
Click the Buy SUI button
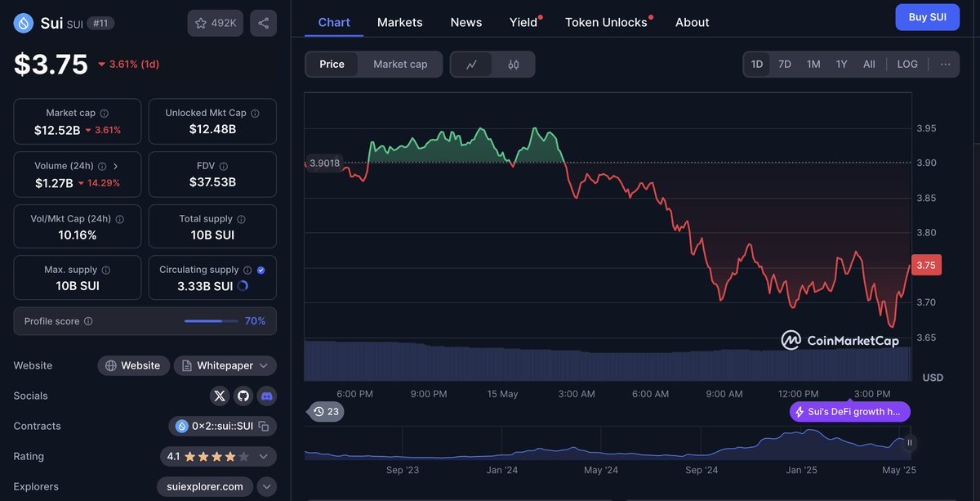pos(928,17)
